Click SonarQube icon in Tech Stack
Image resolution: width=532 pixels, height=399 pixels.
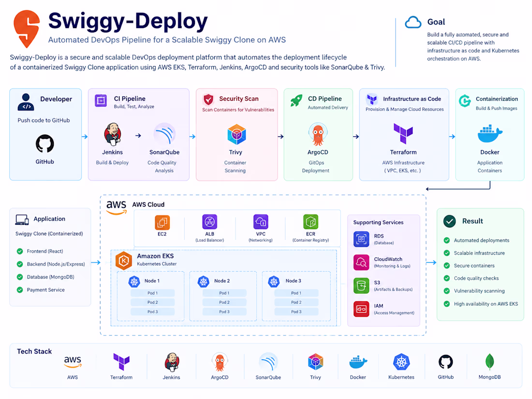click(268, 362)
